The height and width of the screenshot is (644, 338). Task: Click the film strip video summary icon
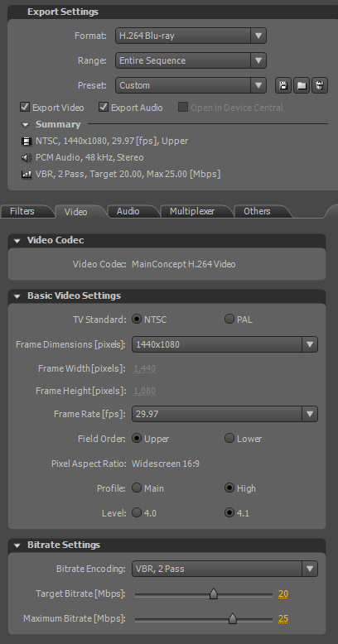click(27, 142)
